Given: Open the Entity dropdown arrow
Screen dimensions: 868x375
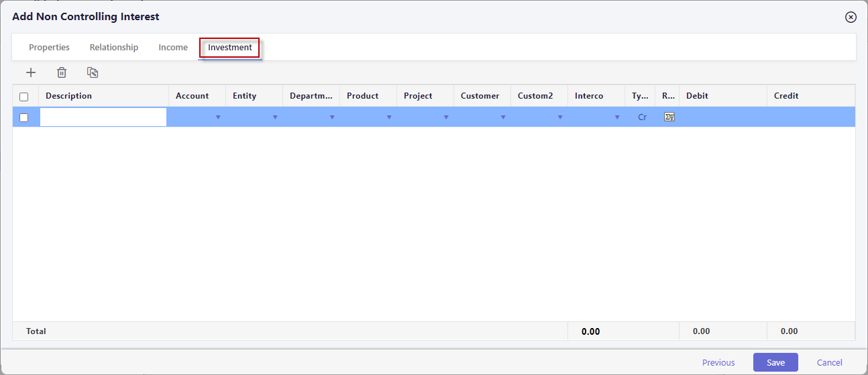Looking at the screenshot, I should point(275,117).
